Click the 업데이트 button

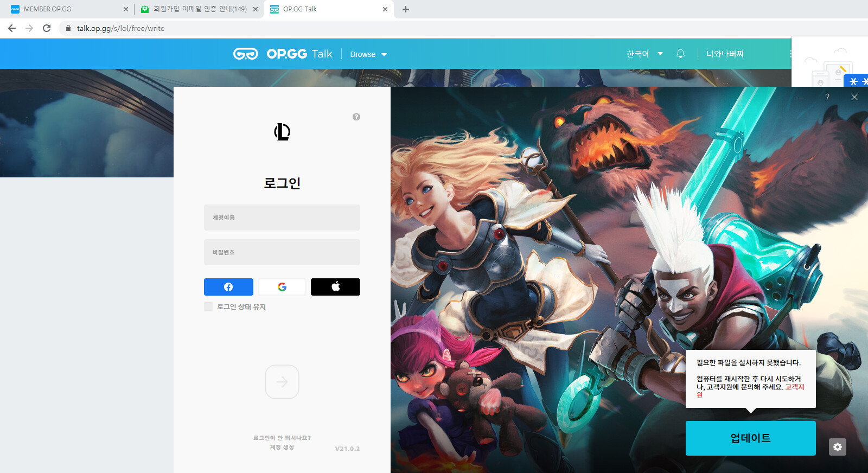750,438
